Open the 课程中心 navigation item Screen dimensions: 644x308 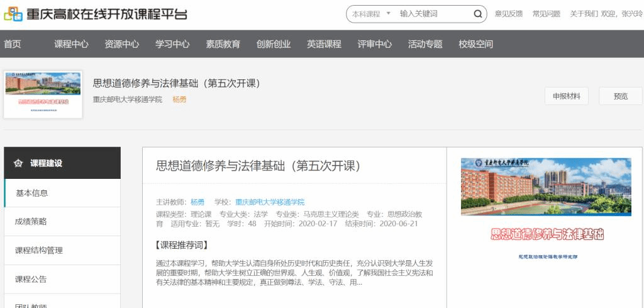(x=71, y=44)
